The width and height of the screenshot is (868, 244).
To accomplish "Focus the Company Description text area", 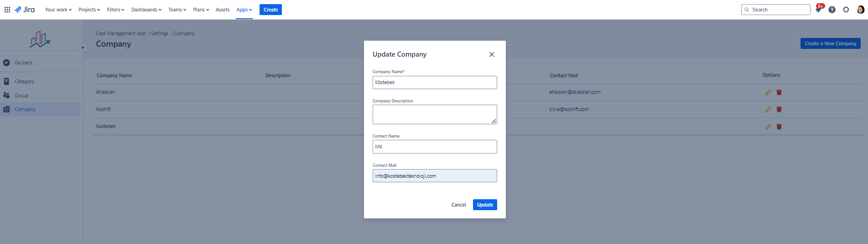I will tap(435, 114).
